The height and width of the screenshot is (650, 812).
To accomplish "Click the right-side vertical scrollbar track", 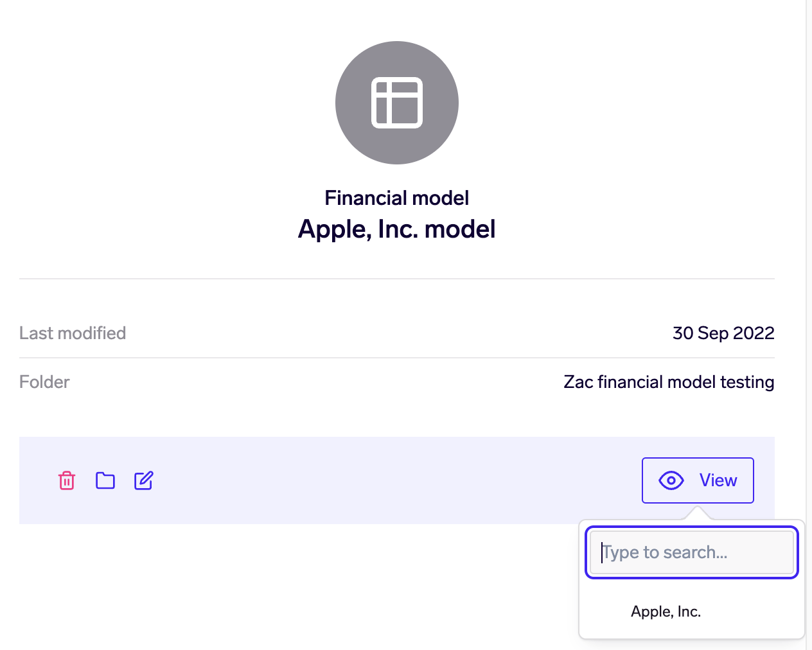I will click(809, 321).
